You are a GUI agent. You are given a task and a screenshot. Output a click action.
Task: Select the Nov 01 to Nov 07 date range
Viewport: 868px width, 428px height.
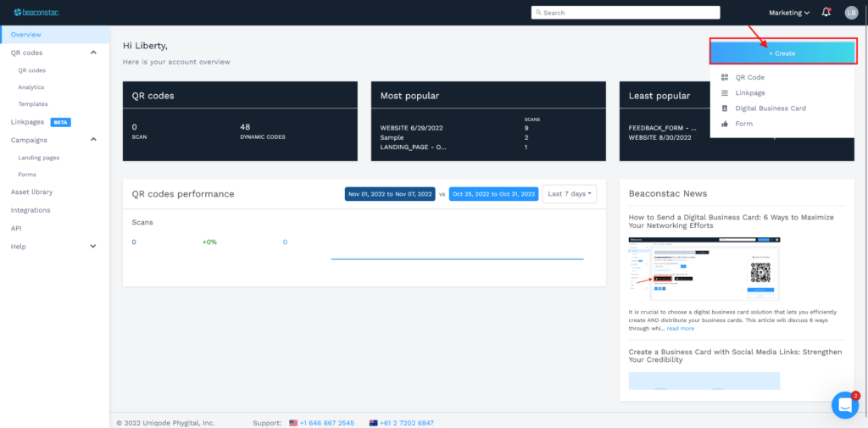(390, 194)
